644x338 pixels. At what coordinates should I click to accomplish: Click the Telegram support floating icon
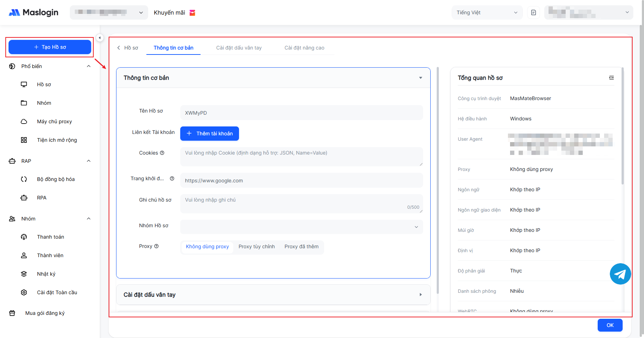(x=620, y=274)
